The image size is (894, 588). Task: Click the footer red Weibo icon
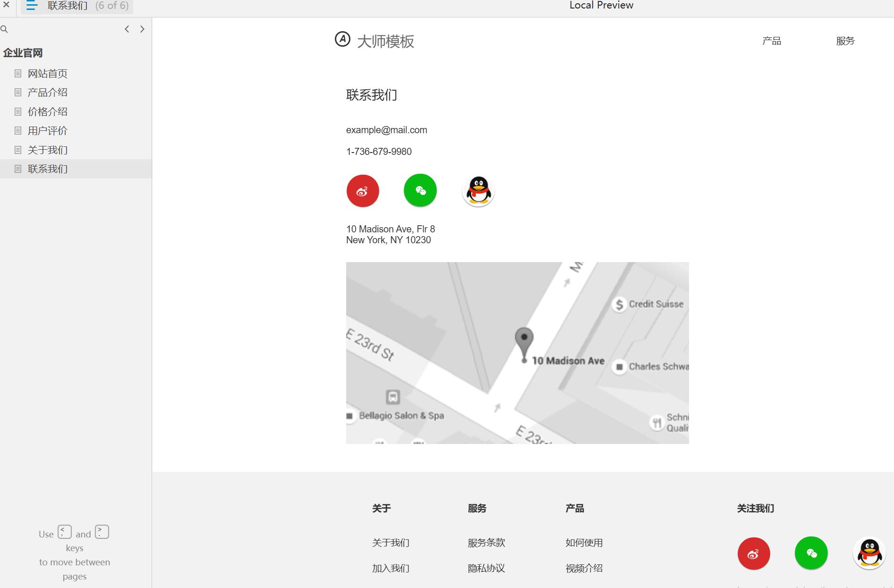[754, 554]
